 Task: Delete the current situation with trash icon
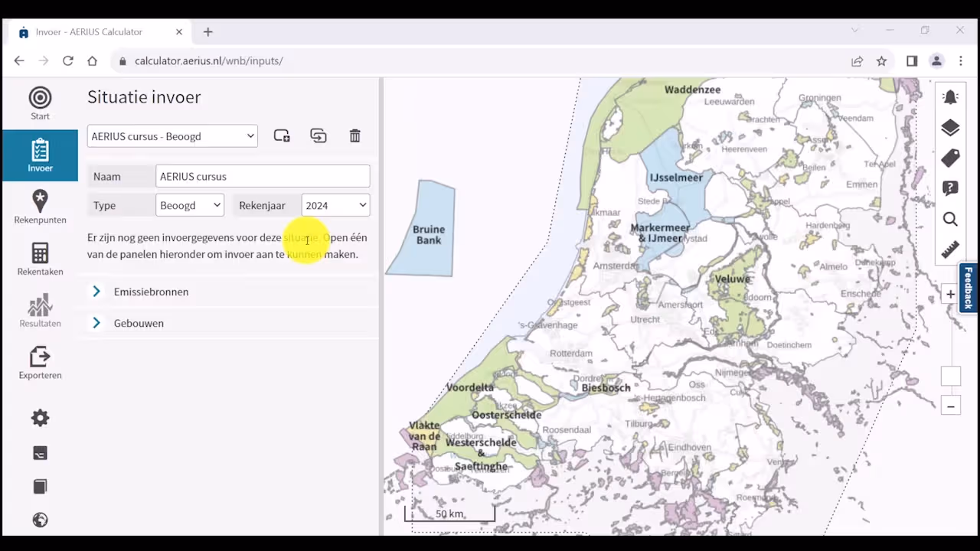(354, 136)
